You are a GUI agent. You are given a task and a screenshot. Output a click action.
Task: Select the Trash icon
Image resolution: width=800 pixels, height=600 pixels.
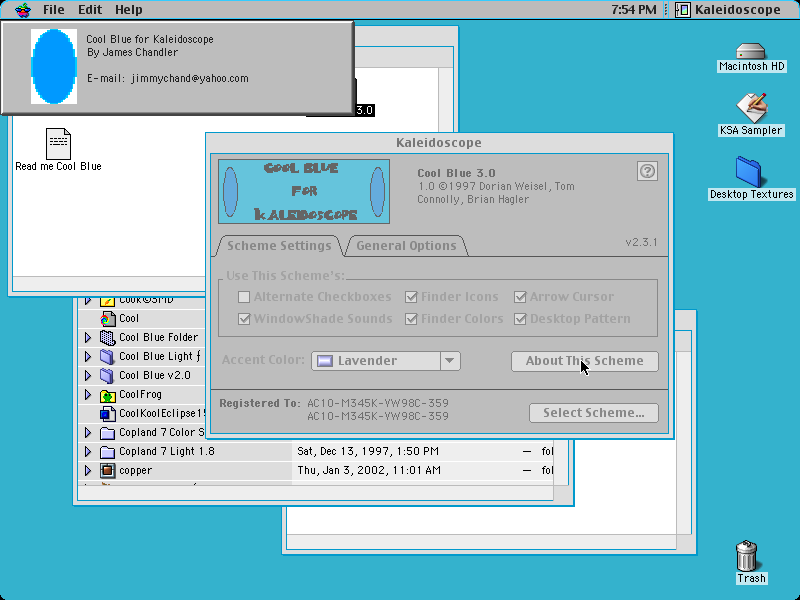pos(747,556)
